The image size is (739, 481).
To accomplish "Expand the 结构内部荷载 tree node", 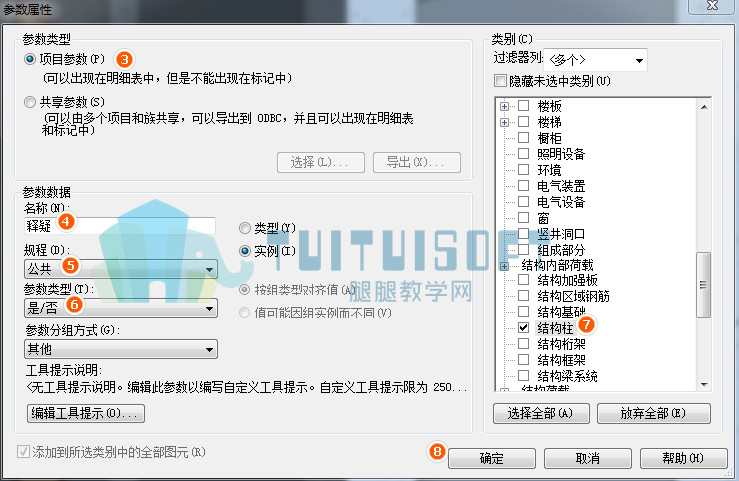I will click(x=504, y=266).
